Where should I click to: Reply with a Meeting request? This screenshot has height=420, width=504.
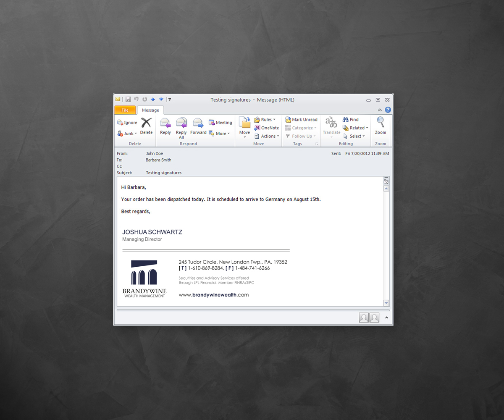point(220,123)
